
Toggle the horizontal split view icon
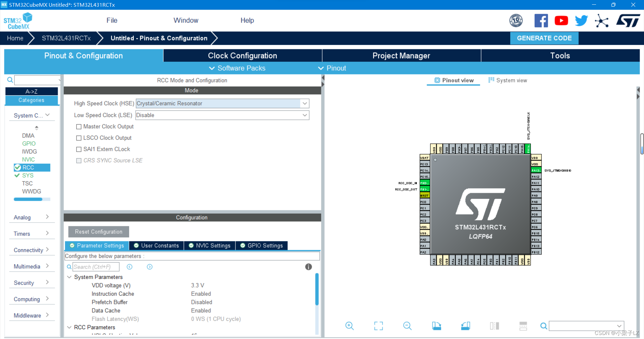[x=523, y=326]
